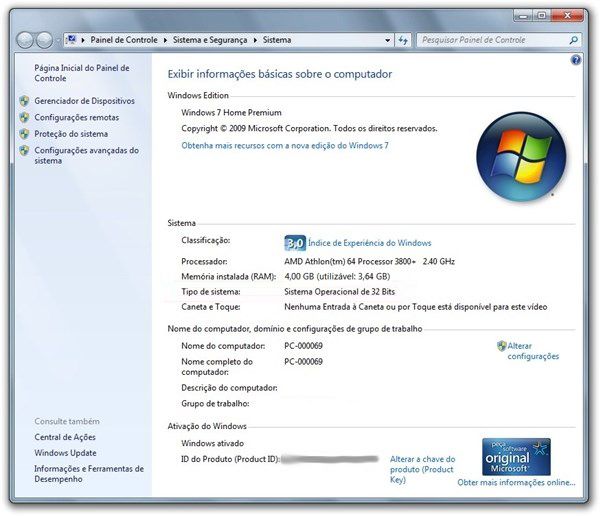
Task: Click the Windows 7 logo orb
Action: [521, 157]
